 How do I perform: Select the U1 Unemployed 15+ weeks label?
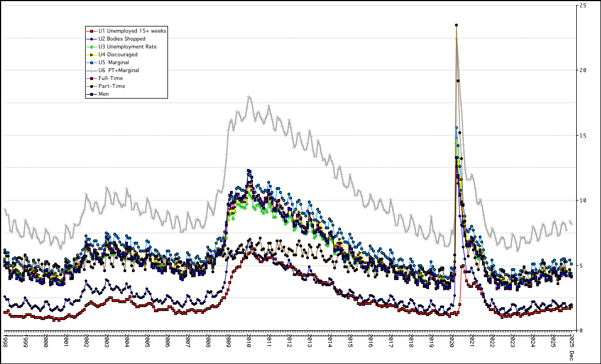click(x=132, y=30)
